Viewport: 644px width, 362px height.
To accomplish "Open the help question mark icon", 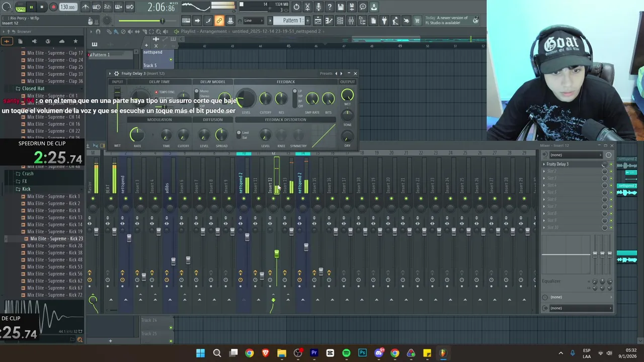I will (x=330, y=7).
